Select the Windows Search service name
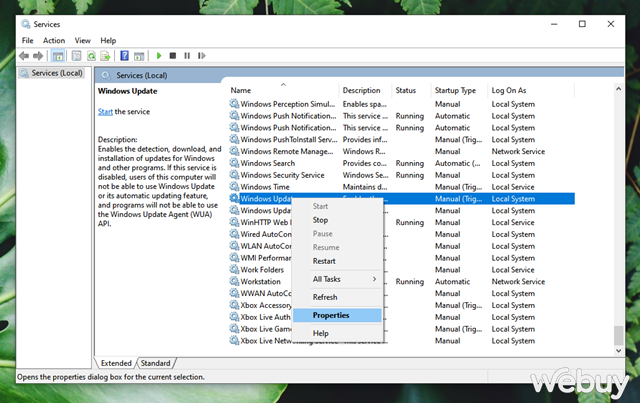Image resolution: width=640 pixels, height=403 pixels. coord(267,163)
